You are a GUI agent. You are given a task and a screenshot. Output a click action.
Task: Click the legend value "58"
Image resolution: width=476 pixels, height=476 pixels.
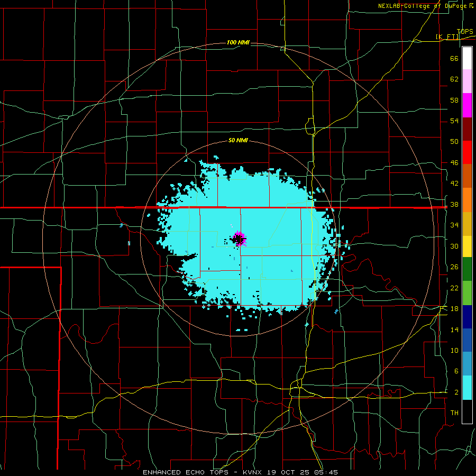(x=454, y=100)
